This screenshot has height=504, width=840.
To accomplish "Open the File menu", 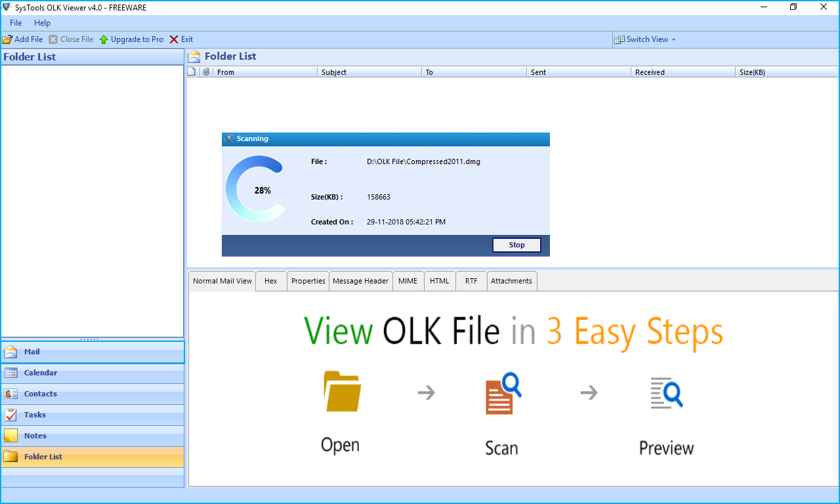I will (16, 23).
